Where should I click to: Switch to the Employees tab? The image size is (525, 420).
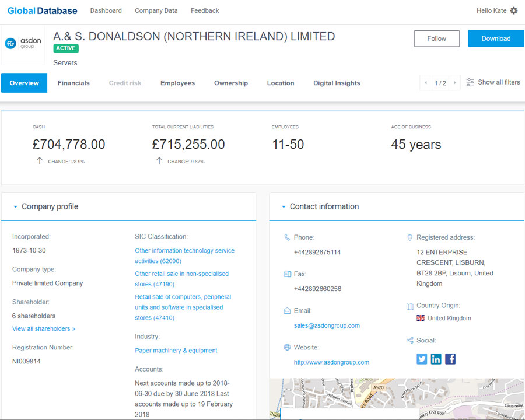click(177, 83)
